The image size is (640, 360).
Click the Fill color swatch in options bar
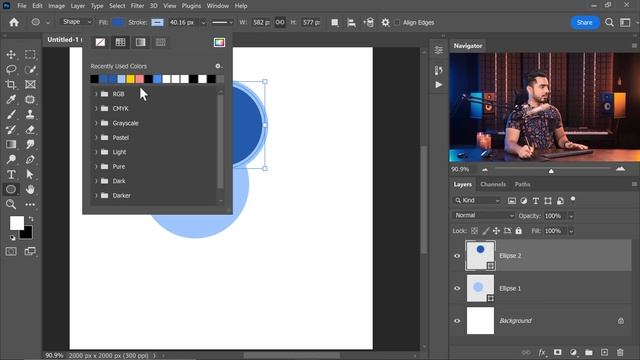click(118, 22)
